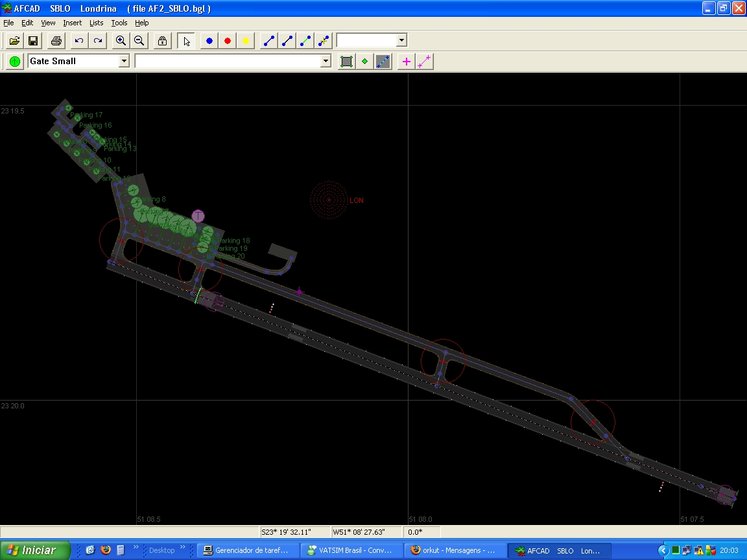Click the green up-arrow parking button

click(x=15, y=62)
